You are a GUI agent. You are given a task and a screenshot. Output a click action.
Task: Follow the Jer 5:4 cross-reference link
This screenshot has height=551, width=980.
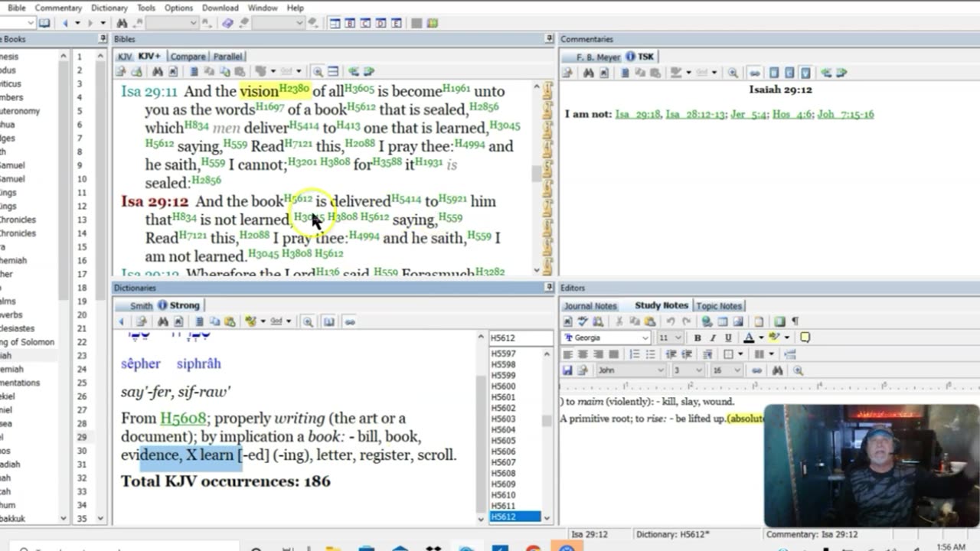[748, 114]
